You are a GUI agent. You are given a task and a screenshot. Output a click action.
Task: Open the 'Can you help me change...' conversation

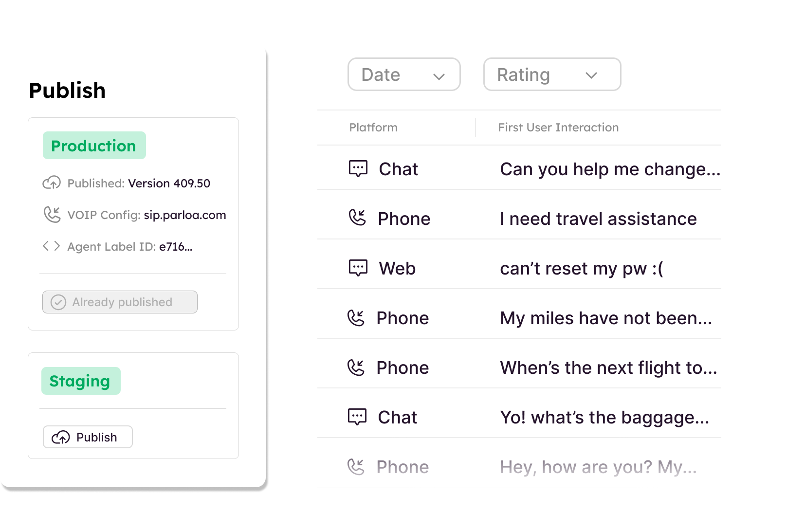(x=519, y=168)
